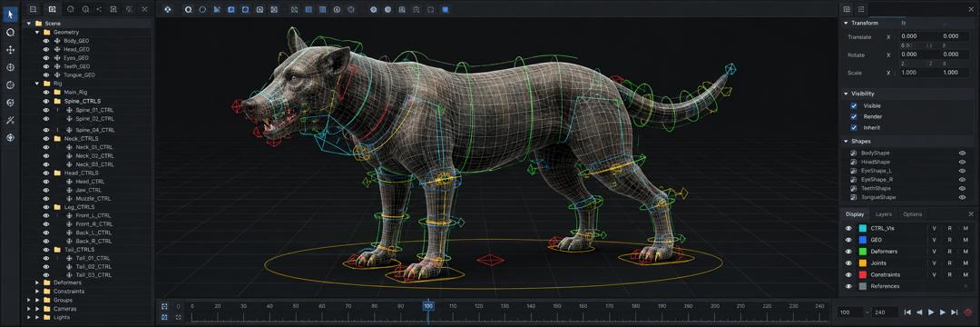Image resolution: width=980 pixels, height=327 pixels.
Task: Click the Spine_CTRLS folder icon
Action: point(57,101)
